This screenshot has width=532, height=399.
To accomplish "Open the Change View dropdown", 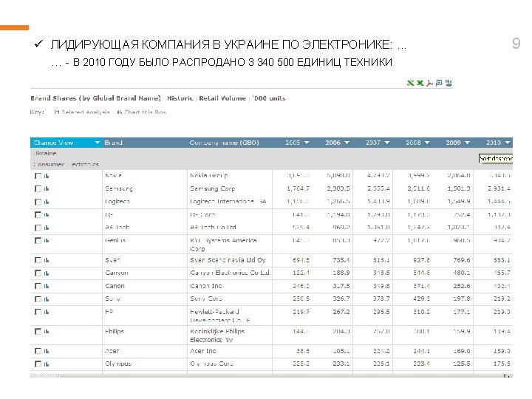I will [97, 143].
